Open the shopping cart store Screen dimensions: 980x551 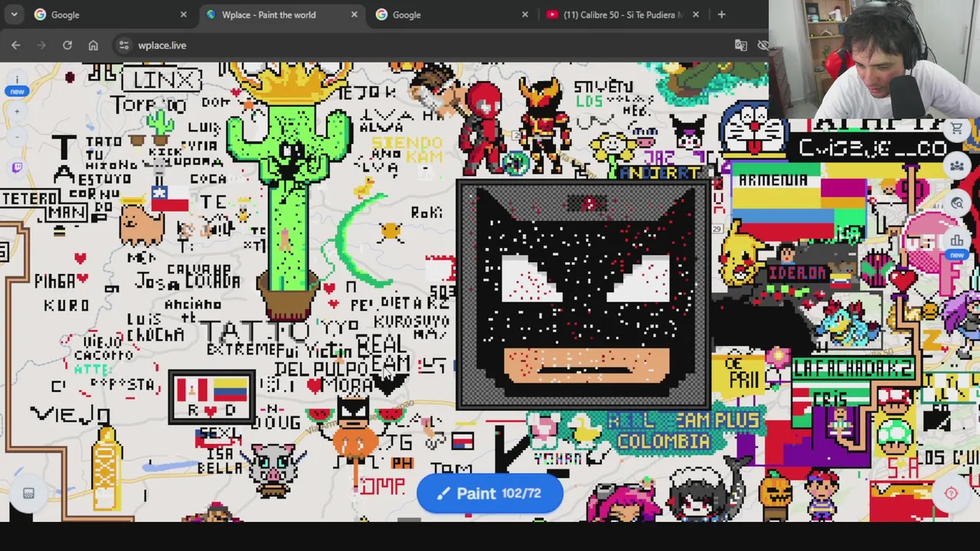click(956, 129)
